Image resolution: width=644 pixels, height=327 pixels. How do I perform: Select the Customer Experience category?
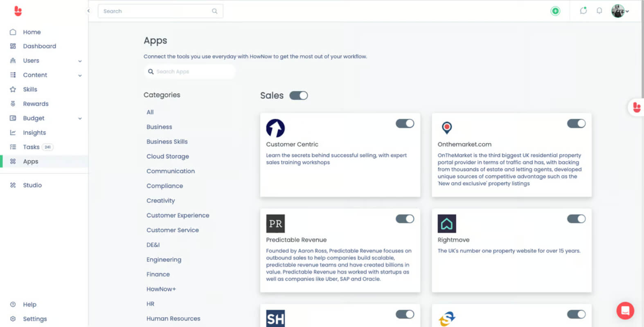(x=178, y=215)
